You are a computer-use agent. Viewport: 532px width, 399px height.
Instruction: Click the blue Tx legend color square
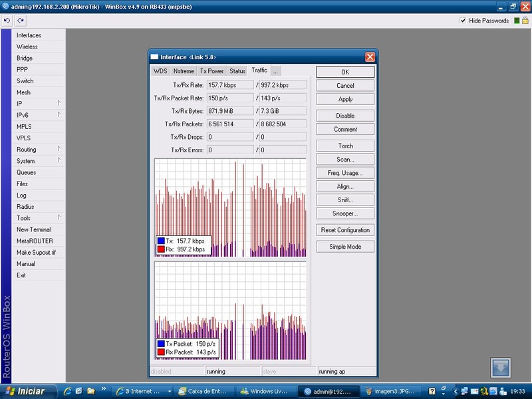(161, 240)
